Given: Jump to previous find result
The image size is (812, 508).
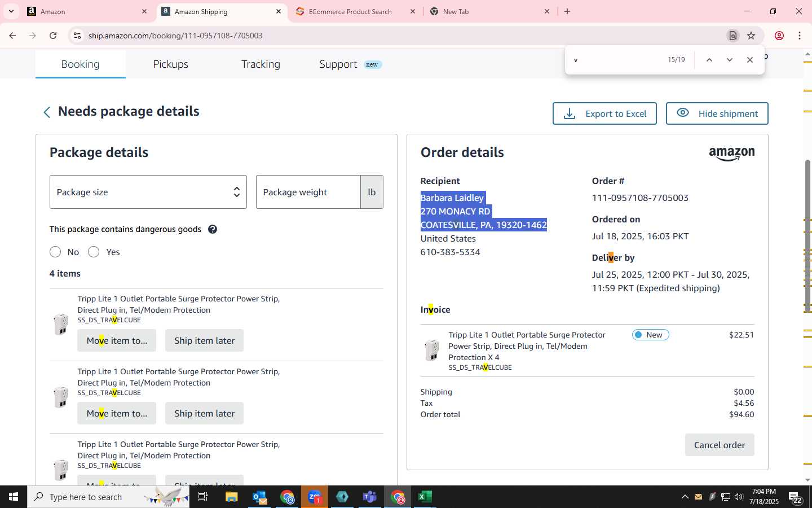Looking at the screenshot, I should click(x=709, y=60).
